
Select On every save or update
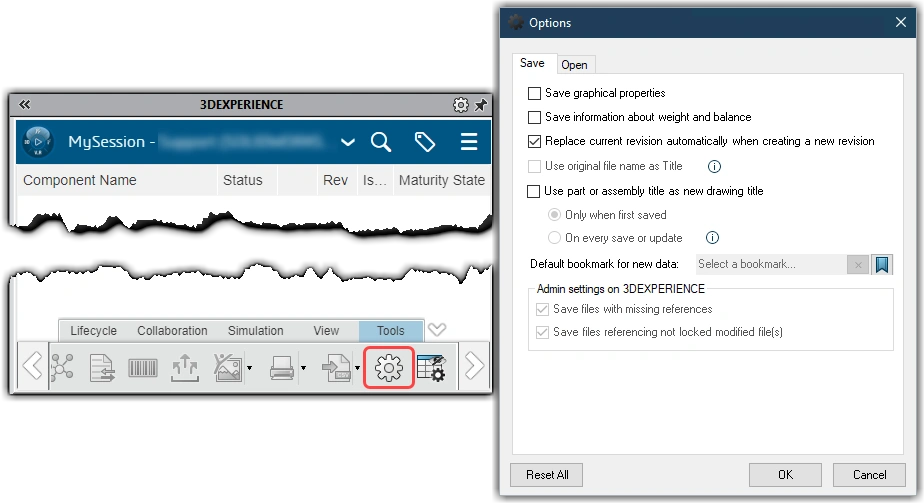555,238
